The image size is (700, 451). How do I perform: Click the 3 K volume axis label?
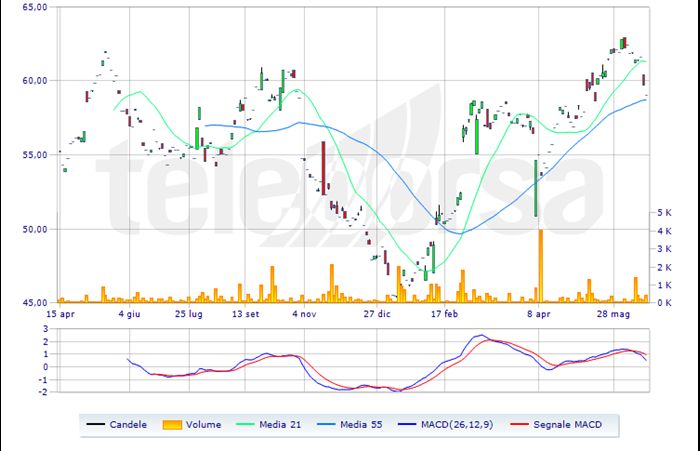point(664,249)
